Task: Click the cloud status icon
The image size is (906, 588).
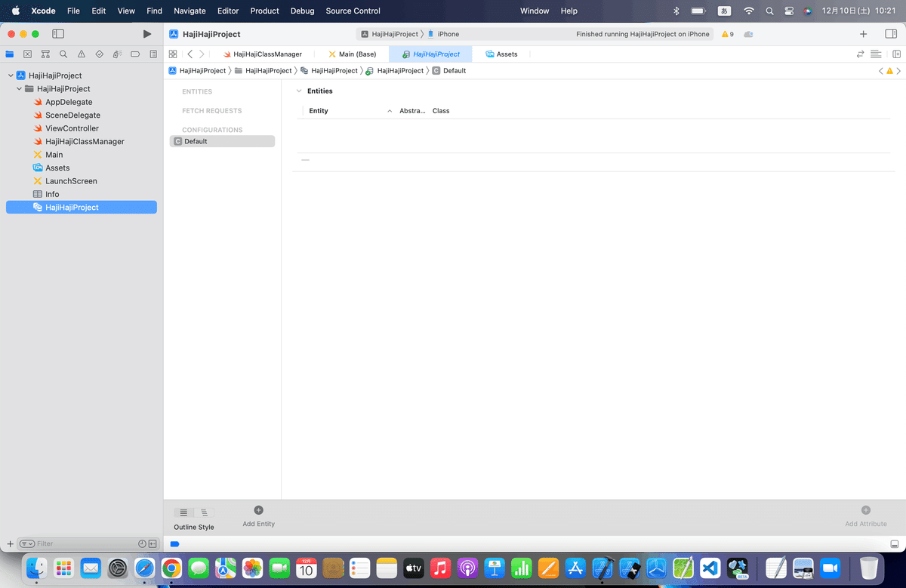Action: pyautogui.click(x=748, y=34)
